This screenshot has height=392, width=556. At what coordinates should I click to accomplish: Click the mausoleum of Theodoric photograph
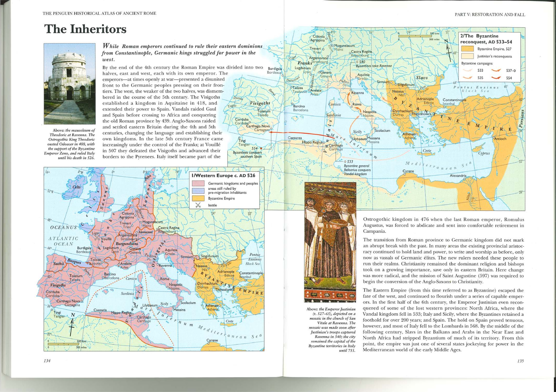(69, 85)
